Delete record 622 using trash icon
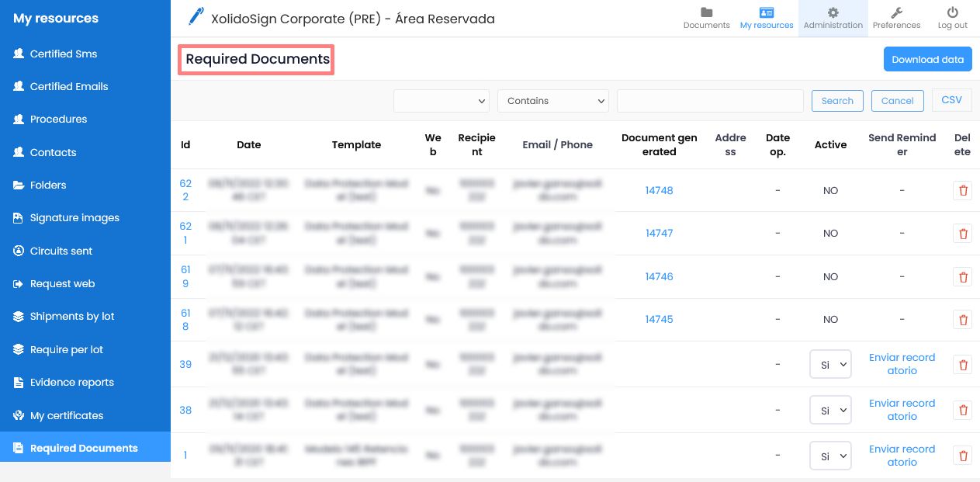Viewport: 980px width, 482px height. [962, 191]
